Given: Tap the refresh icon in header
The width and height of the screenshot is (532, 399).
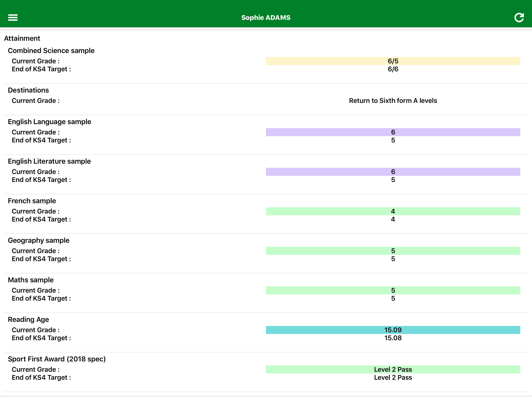Looking at the screenshot, I should [x=519, y=18].
